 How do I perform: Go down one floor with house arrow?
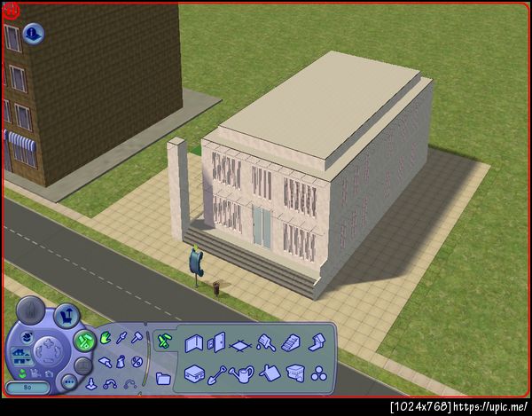21,361
